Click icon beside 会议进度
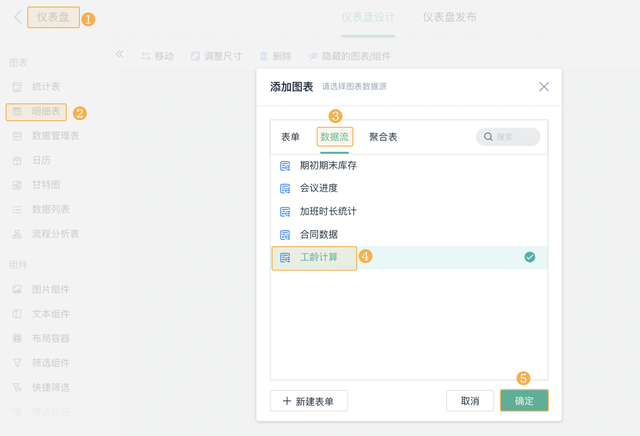 (285, 189)
